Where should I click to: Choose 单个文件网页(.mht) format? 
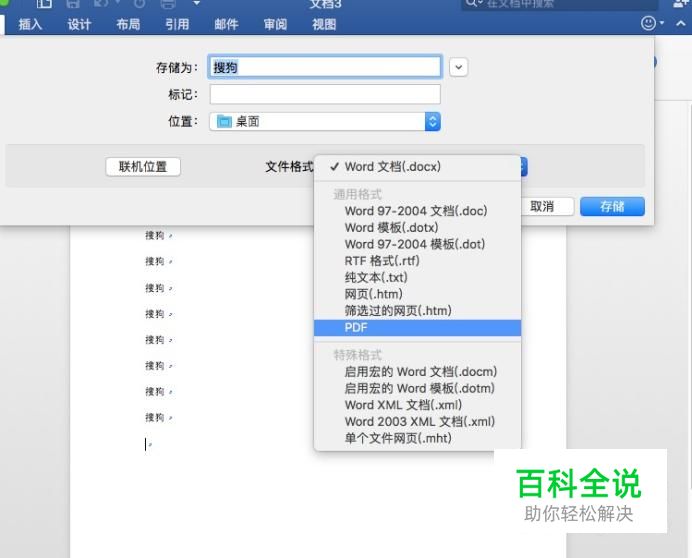point(417,438)
